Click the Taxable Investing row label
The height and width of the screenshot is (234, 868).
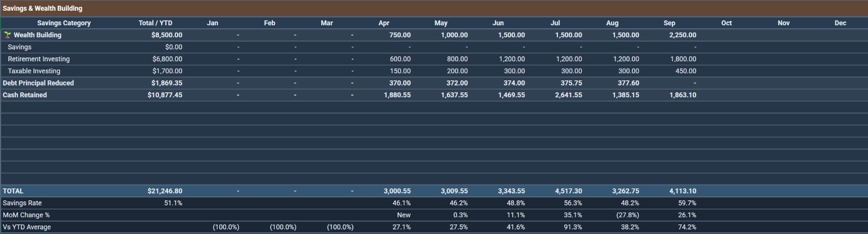click(34, 71)
